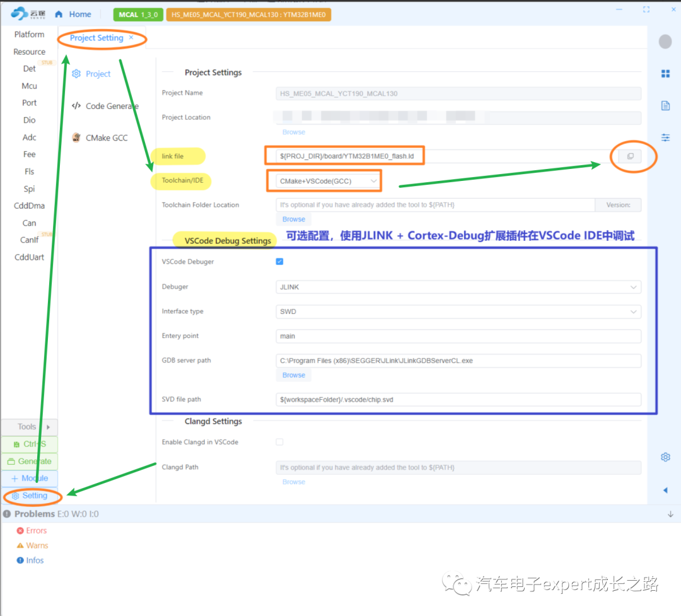The width and height of the screenshot is (681, 616).
Task: Open the document icon in the right sidebar
Action: pos(665,105)
